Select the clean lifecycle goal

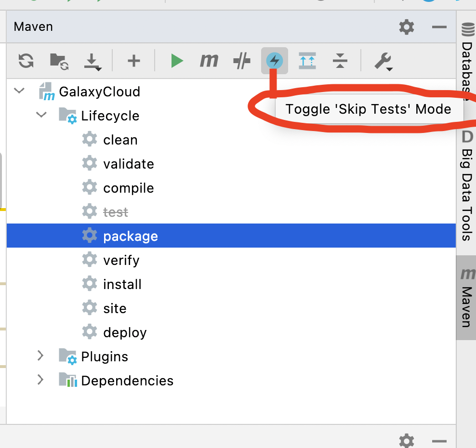click(x=120, y=140)
